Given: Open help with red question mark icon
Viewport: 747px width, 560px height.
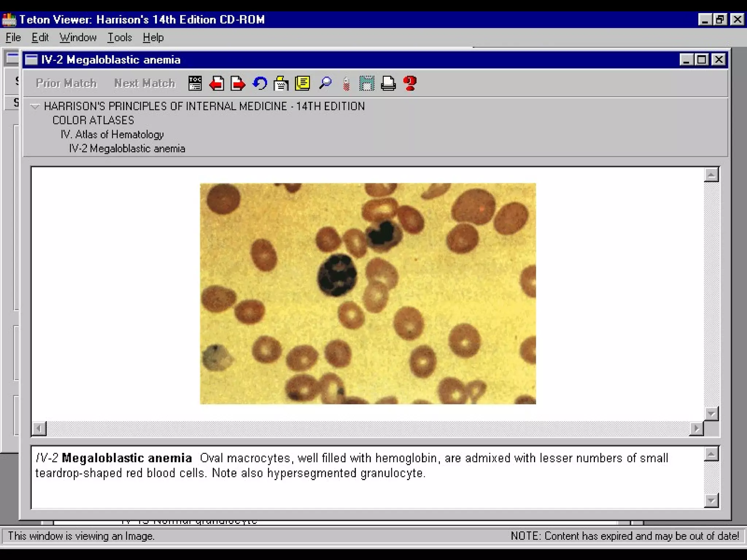Looking at the screenshot, I should 410,83.
